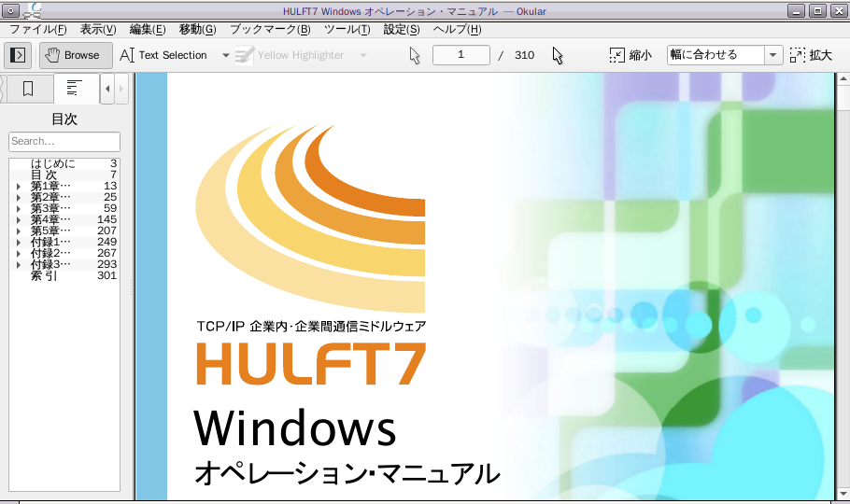Expand the 第3章 tree entry
The image size is (850, 504).
19,209
